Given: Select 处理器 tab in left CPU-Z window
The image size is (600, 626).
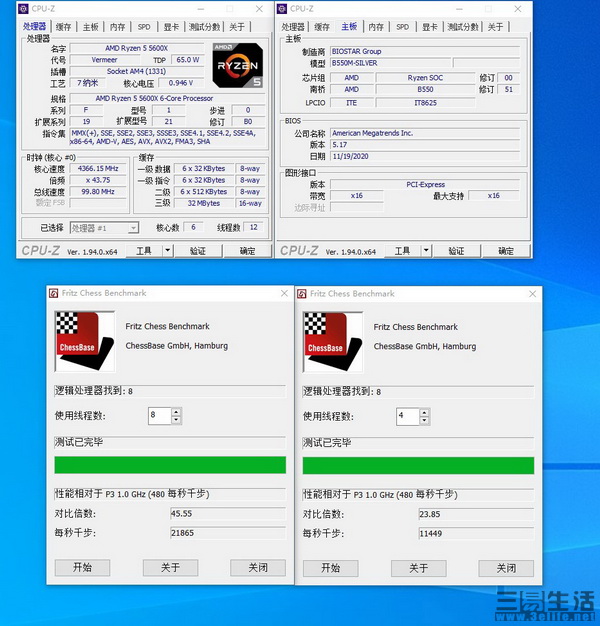Looking at the screenshot, I should coord(34,26).
